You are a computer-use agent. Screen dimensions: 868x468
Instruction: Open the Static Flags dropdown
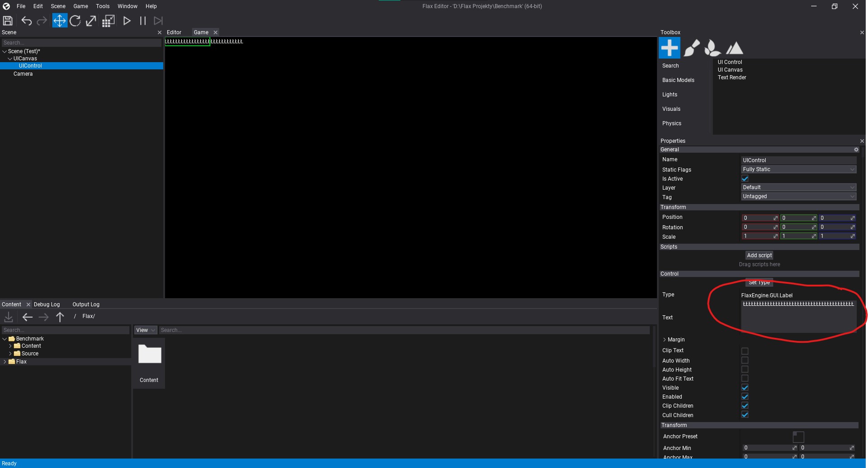798,169
